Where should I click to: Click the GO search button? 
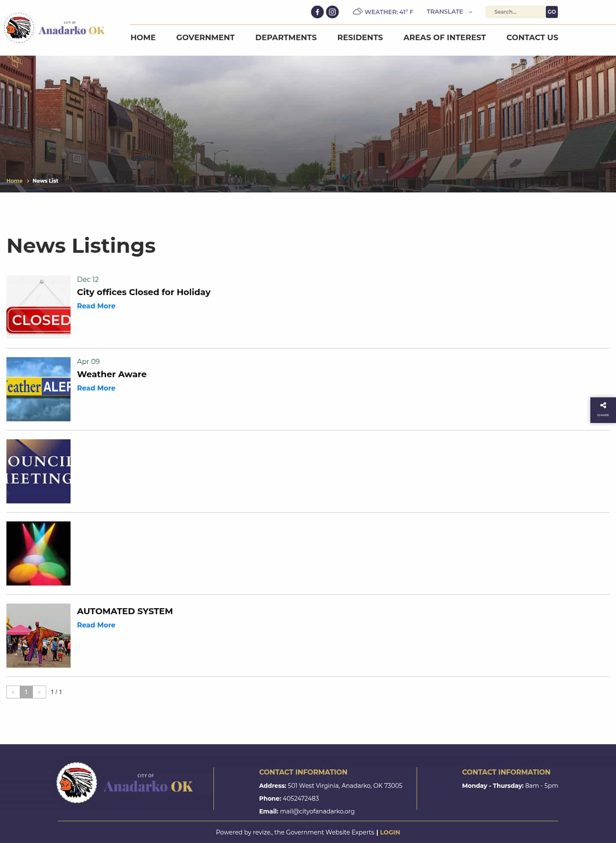(552, 12)
